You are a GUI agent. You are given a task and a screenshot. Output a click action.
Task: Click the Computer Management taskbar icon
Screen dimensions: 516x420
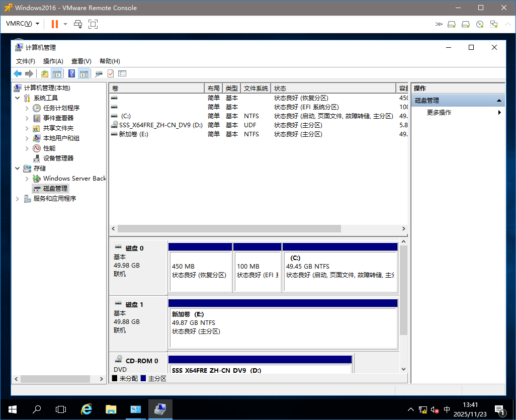click(160, 409)
